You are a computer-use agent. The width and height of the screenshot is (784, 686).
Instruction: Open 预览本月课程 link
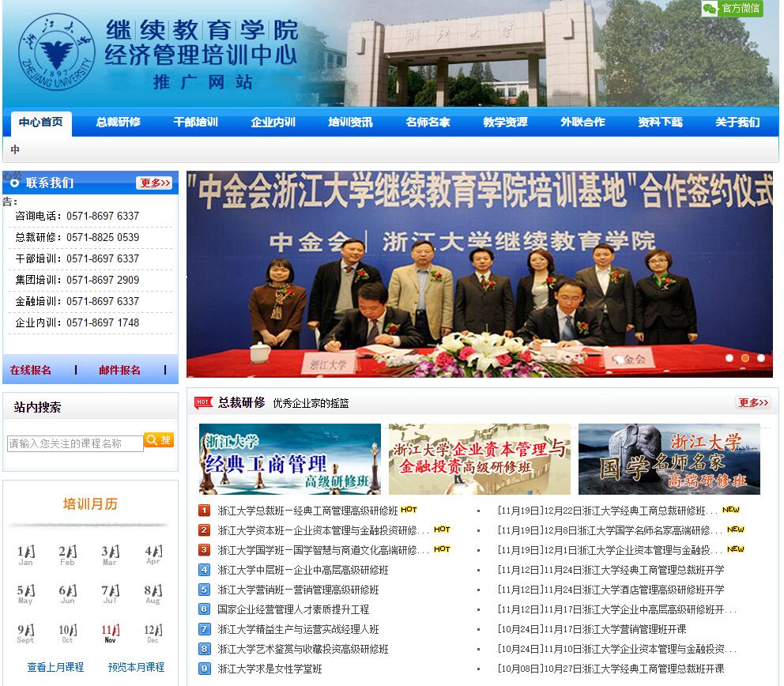click(x=136, y=667)
